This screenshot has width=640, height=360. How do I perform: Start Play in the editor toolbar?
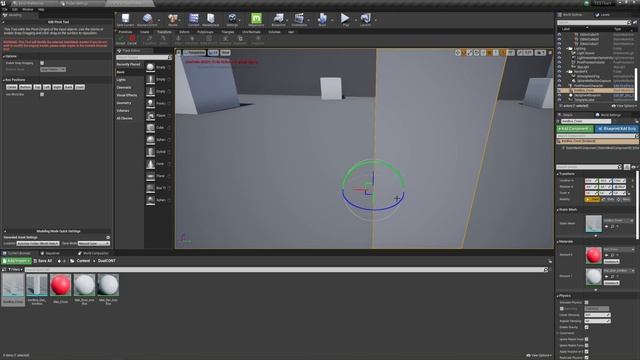[x=345, y=19]
